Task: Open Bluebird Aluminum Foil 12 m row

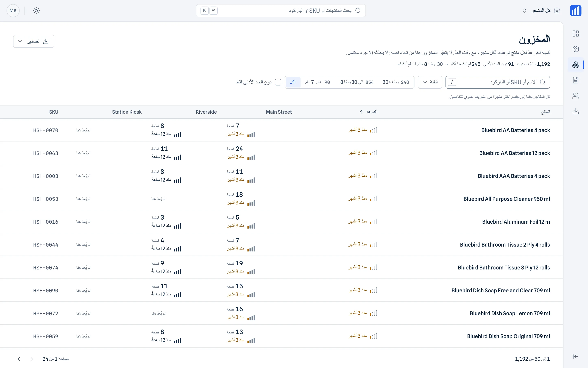Action: tap(282, 222)
